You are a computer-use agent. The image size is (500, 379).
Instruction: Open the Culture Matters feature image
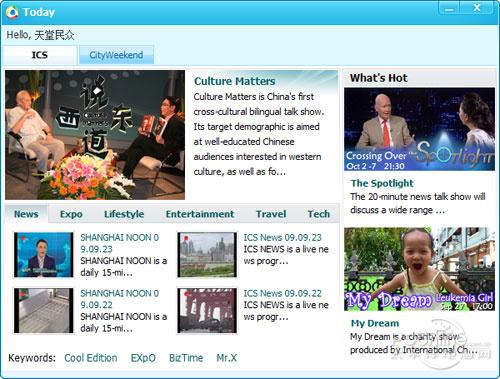coord(95,135)
